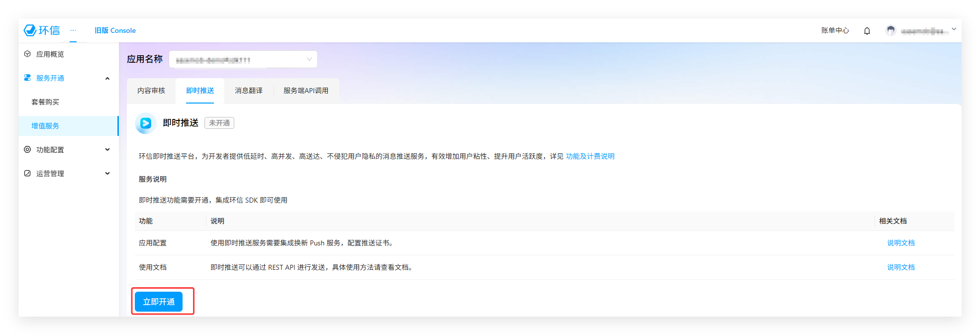Collapse the 服务开通 section chevron
980x335 pixels.
pyautogui.click(x=107, y=78)
